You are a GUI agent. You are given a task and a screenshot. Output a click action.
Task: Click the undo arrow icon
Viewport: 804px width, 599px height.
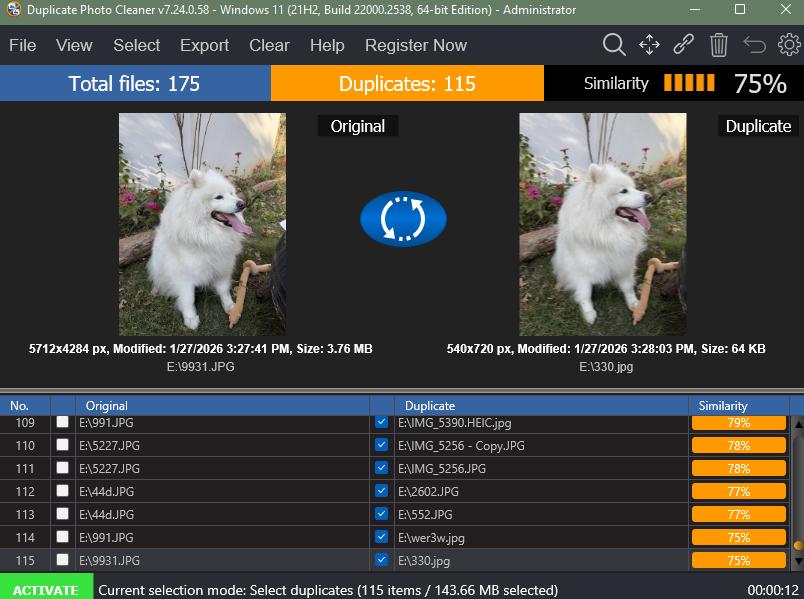pos(754,45)
